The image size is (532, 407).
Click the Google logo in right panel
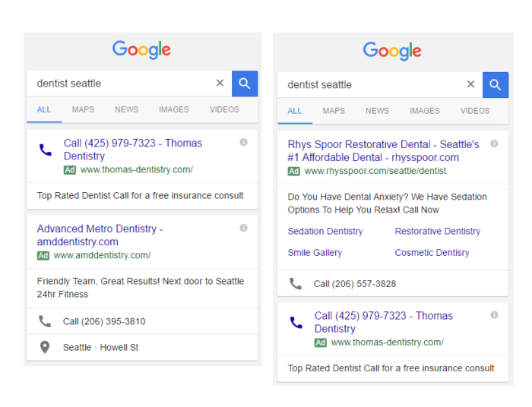(392, 51)
